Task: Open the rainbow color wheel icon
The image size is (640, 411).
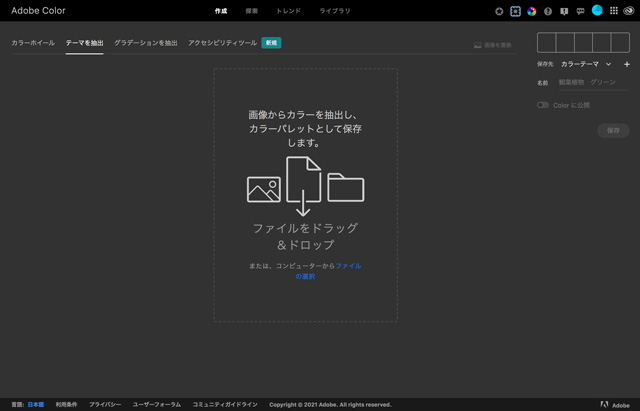Action: coord(531,11)
